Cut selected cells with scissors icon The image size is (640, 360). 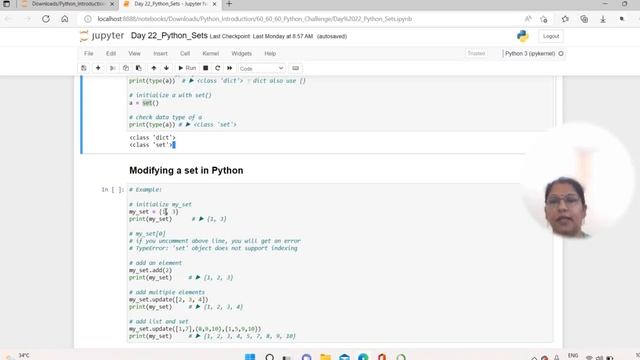[x=113, y=68]
